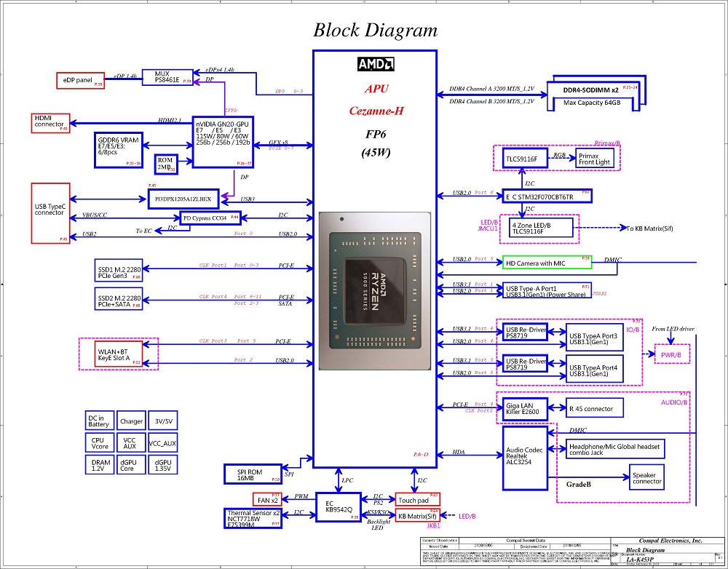The width and height of the screenshot is (728, 569).
Task: Click the WLAN+BT KeyE Slot A block
Action: tap(119, 354)
